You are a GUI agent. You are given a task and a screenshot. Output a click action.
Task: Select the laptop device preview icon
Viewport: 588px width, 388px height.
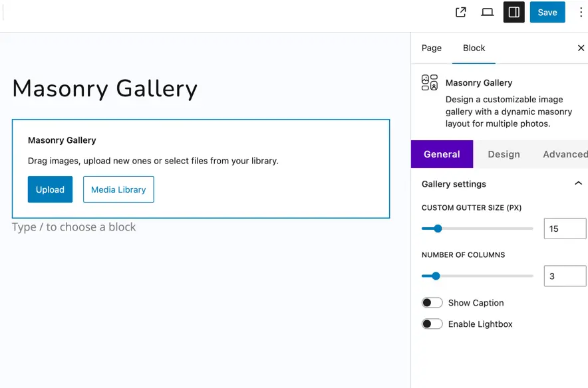point(487,13)
